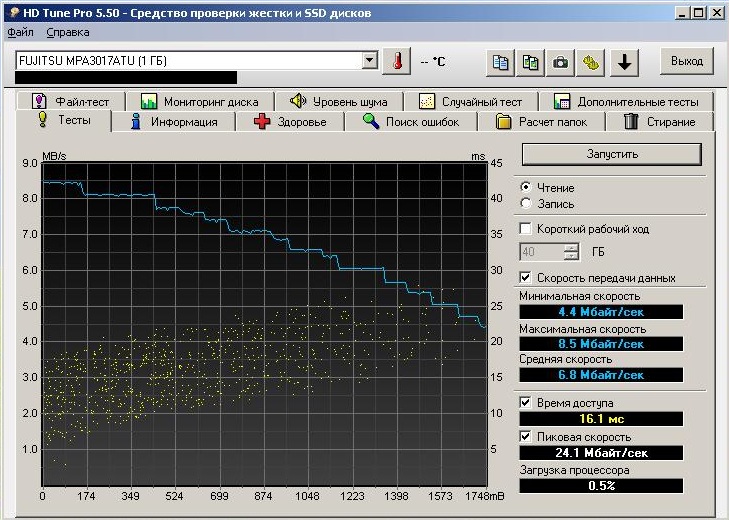Switch to Поиск ошибок tab
Image resolution: width=729 pixels, height=520 pixels.
click(x=411, y=122)
